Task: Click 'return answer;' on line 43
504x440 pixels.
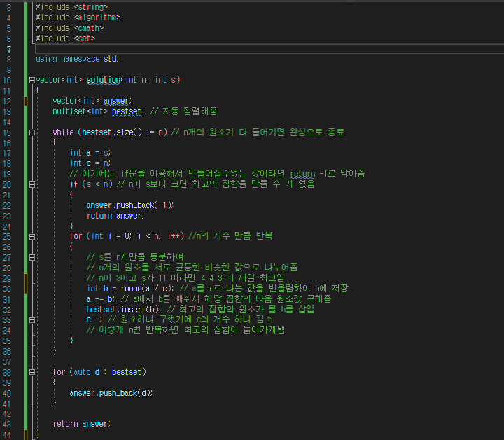Action: coord(82,424)
